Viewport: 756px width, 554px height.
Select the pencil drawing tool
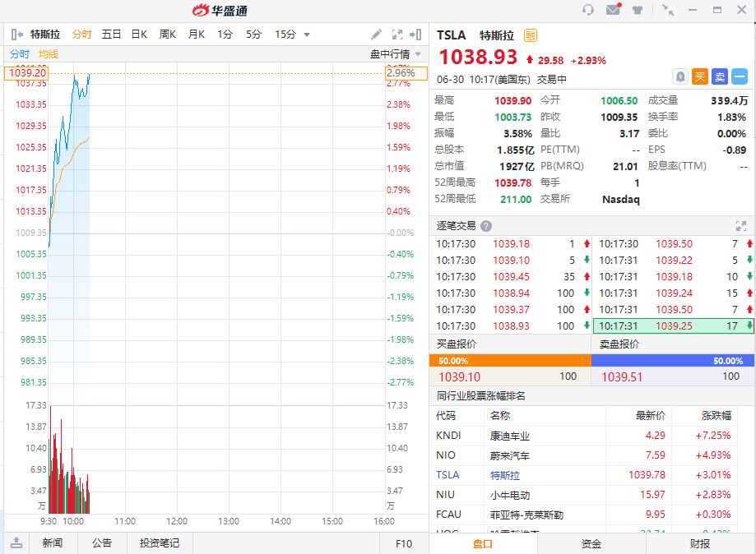click(x=376, y=35)
